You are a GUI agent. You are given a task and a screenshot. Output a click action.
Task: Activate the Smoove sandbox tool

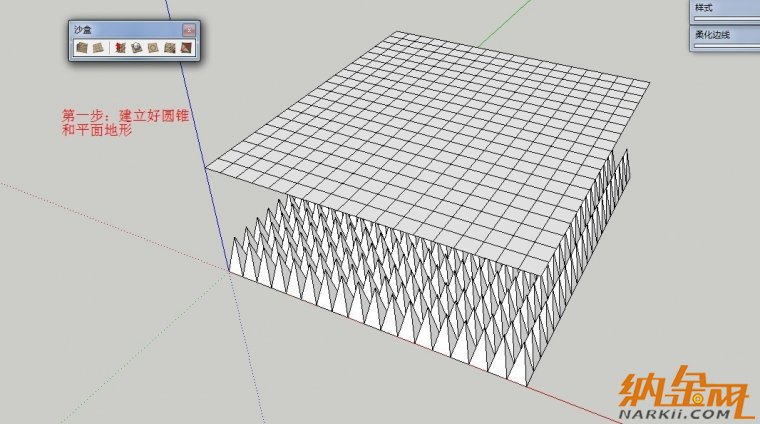pos(120,47)
